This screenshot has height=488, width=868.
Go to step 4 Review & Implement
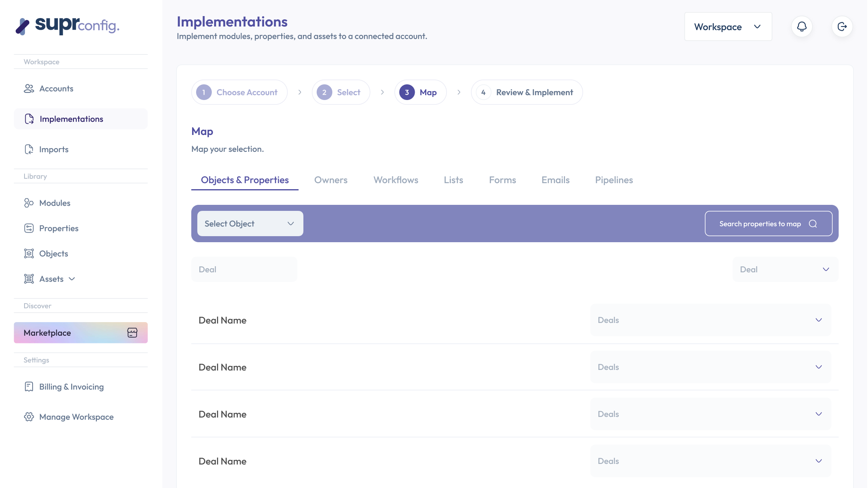[x=526, y=92]
